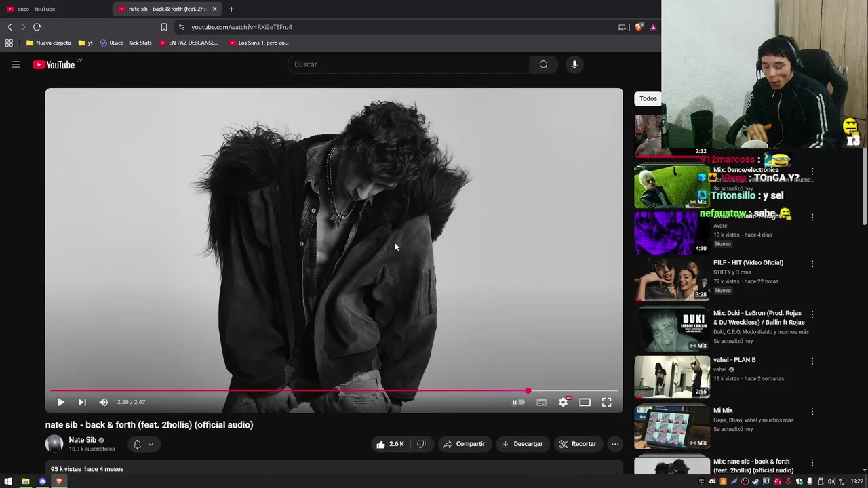
Task: Open the yt bookmark folder
Action: pos(85,43)
